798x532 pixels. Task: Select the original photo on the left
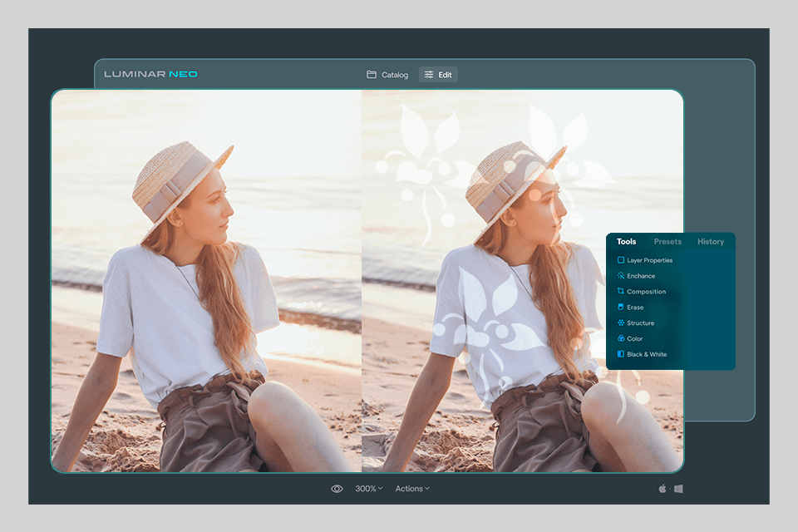206,281
